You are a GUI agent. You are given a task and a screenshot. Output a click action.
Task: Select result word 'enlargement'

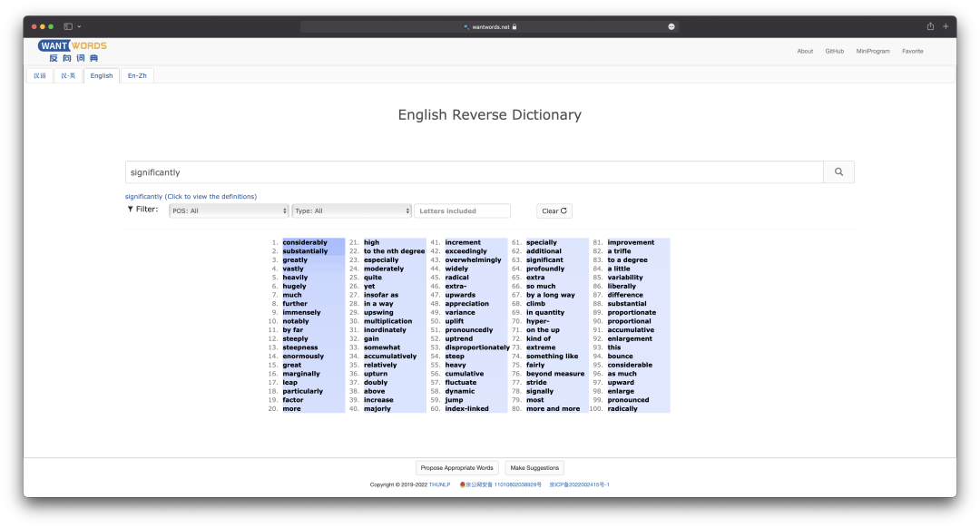630,338
